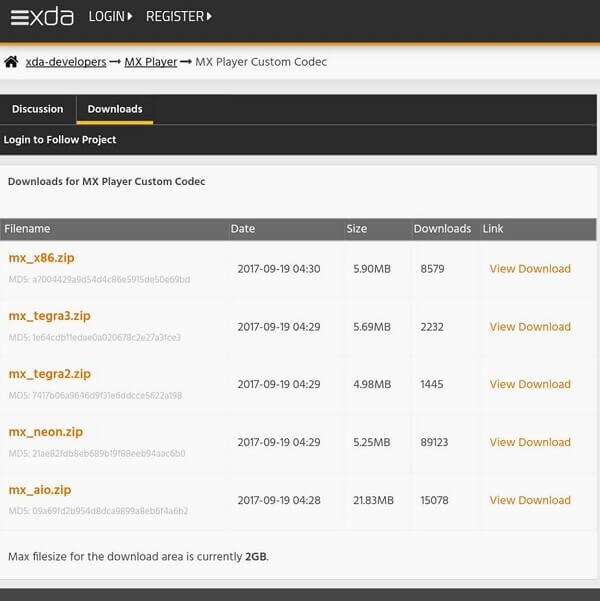View Download for mx_aio.zip
This screenshot has height=601, width=600.
pyautogui.click(x=530, y=501)
